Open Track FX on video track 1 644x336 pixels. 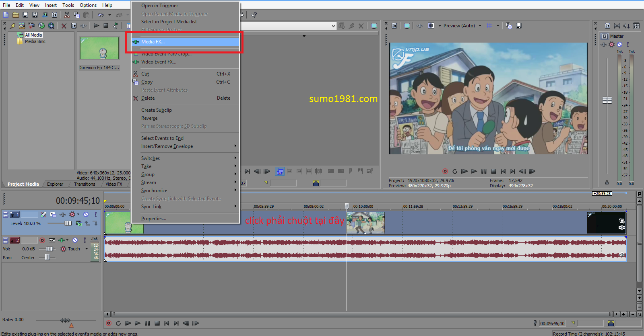(x=62, y=215)
